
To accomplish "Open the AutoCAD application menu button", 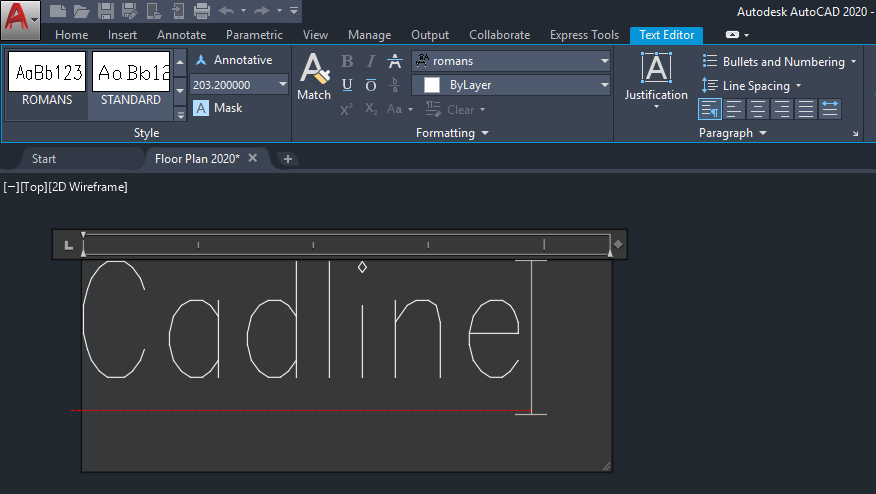I will [x=20, y=19].
